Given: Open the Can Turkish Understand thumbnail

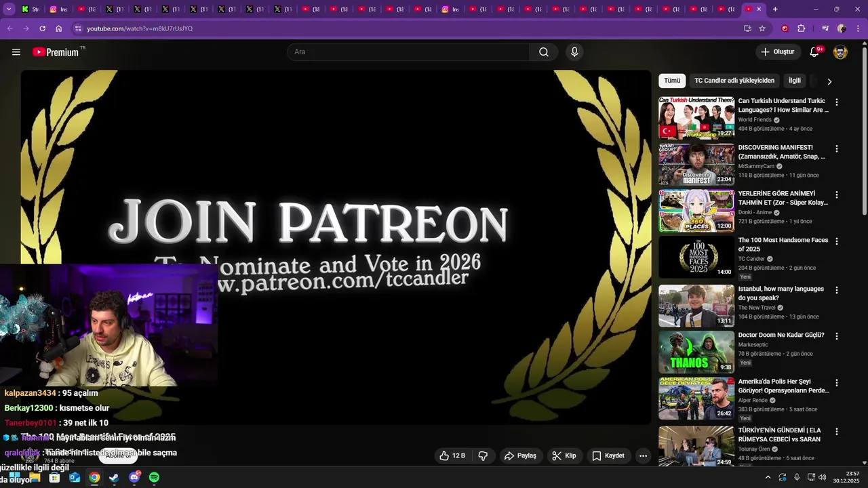Looking at the screenshot, I should (x=696, y=118).
